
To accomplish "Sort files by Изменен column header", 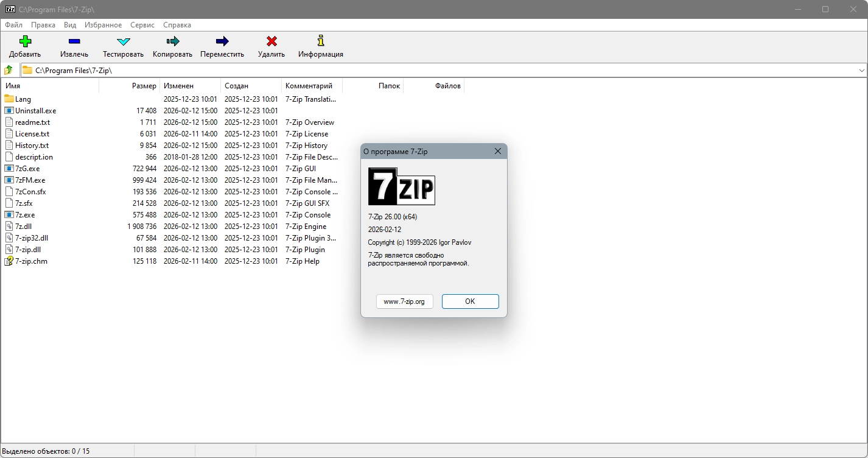I will pos(190,86).
